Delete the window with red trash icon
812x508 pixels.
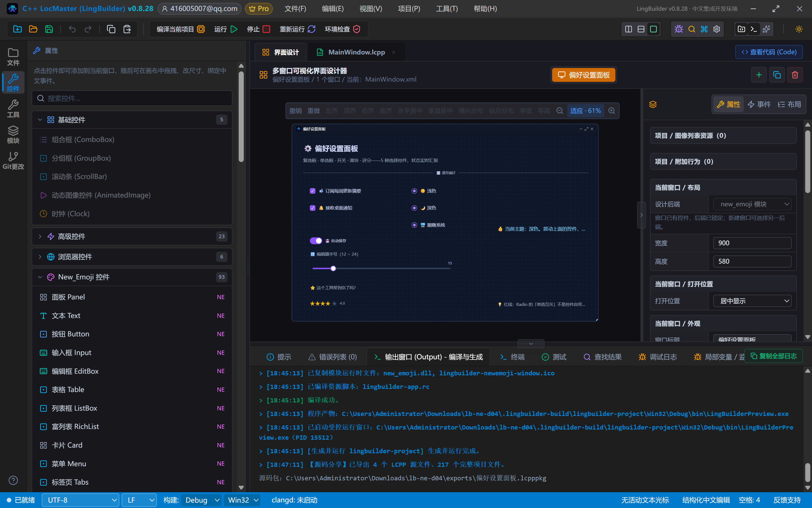click(x=795, y=75)
